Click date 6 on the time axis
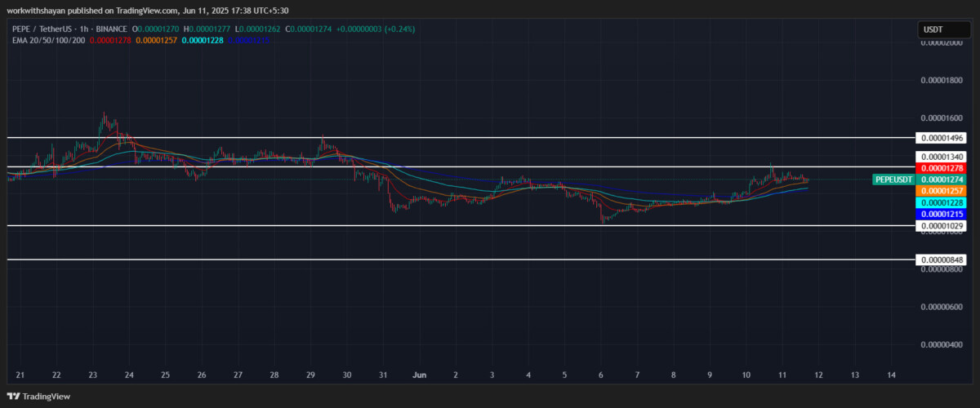The image size is (980, 408). [x=601, y=375]
